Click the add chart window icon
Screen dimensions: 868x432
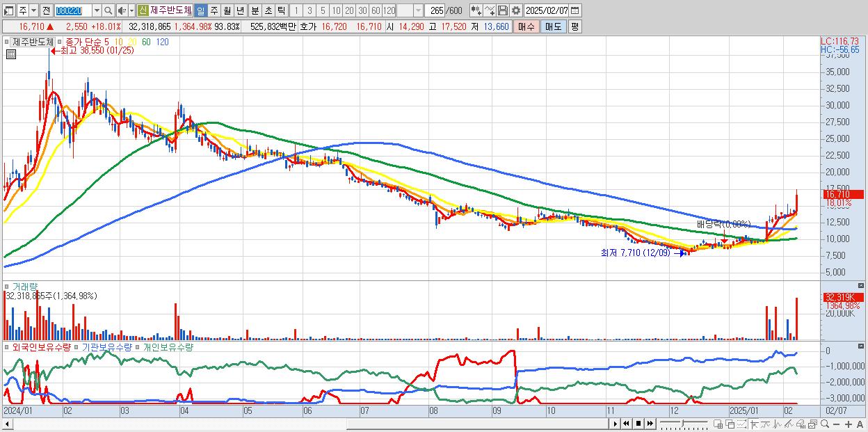(718, 424)
